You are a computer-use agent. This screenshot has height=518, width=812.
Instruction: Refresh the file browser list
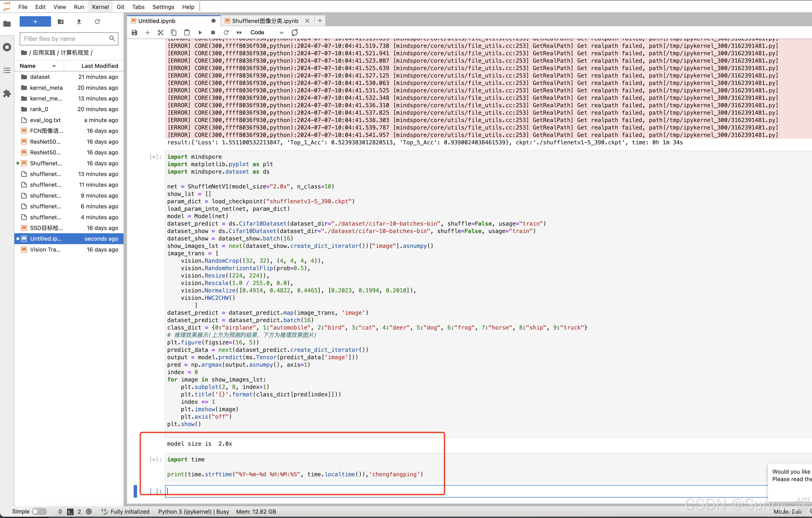tap(97, 22)
